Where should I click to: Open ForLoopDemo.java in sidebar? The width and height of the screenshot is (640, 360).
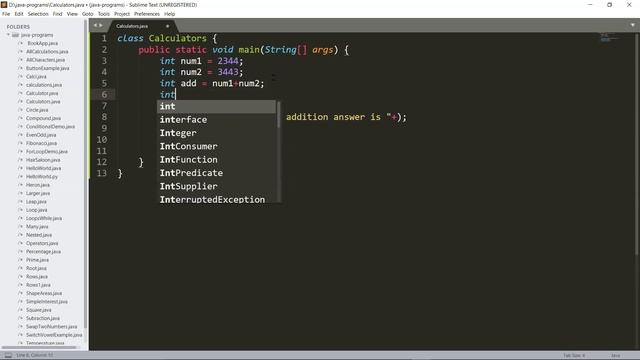coord(47,151)
